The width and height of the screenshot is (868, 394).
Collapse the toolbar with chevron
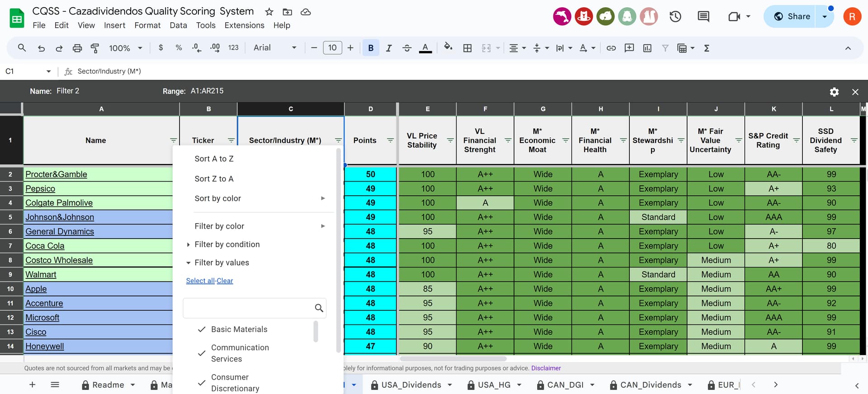pyautogui.click(x=848, y=48)
